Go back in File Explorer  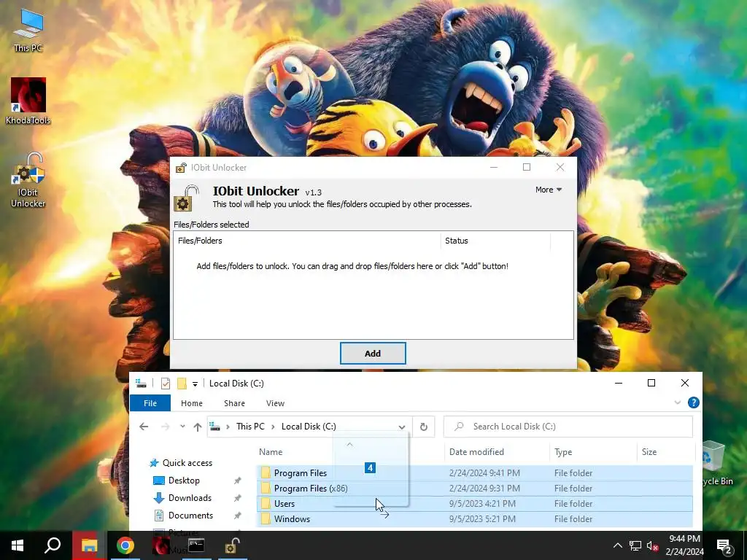[x=144, y=427]
